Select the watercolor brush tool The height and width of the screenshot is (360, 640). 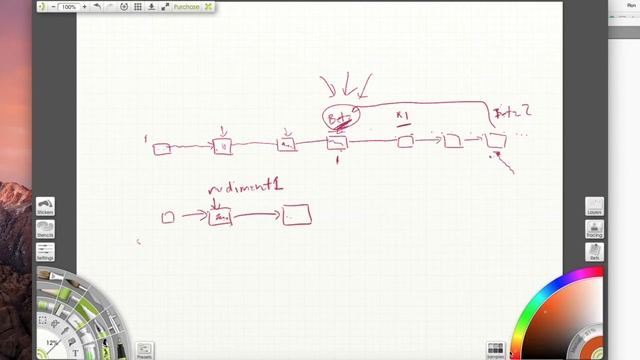coord(76,284)
